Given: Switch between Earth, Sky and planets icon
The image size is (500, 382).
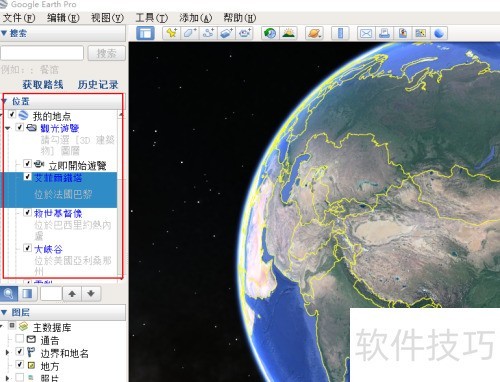Looking at the screenshot, I should (x=314, y=33).
